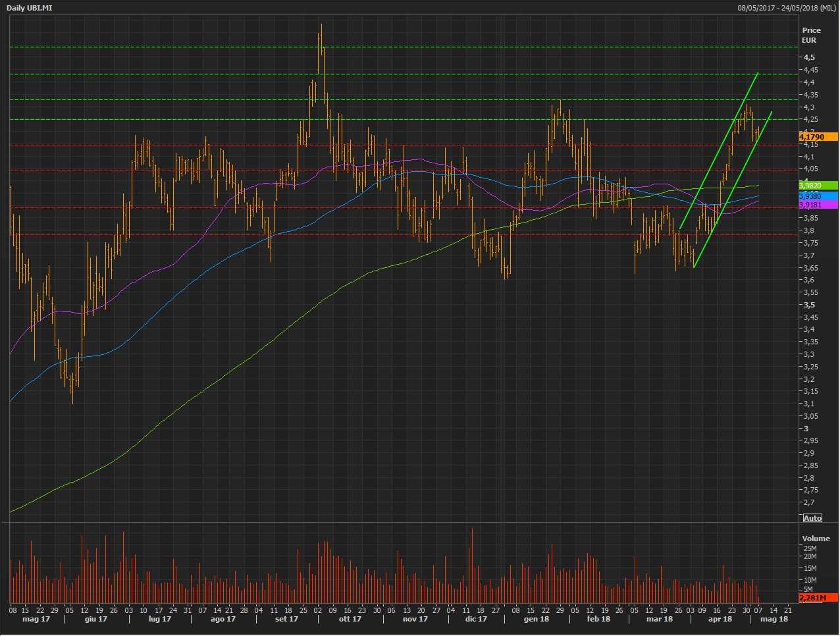Screen dimensions: 840x636
Task: Click the set 17 month label
Action: pos(286,620)
